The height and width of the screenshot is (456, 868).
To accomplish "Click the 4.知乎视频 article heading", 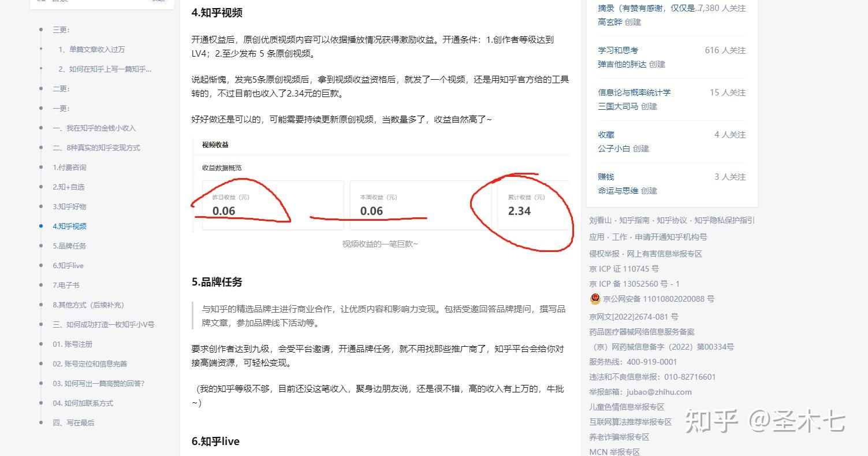I will (217, 12).
